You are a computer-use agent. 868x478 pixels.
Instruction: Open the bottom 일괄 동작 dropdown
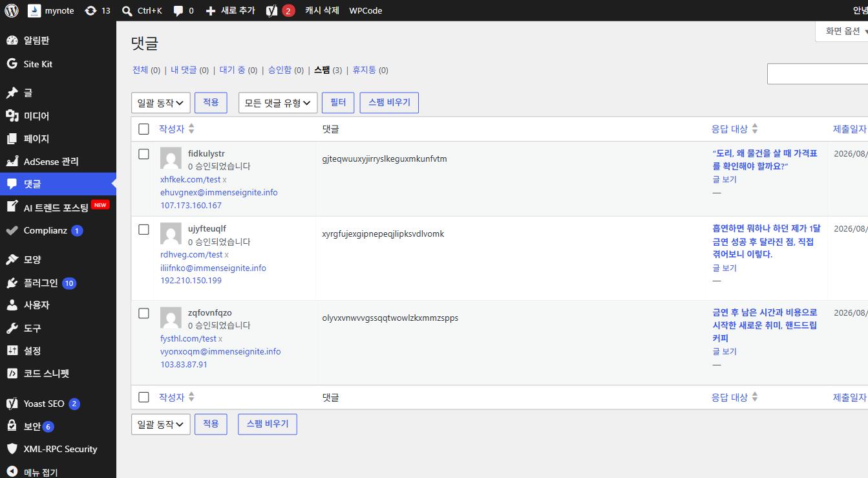pyautogui.click(x=160, y=424)
